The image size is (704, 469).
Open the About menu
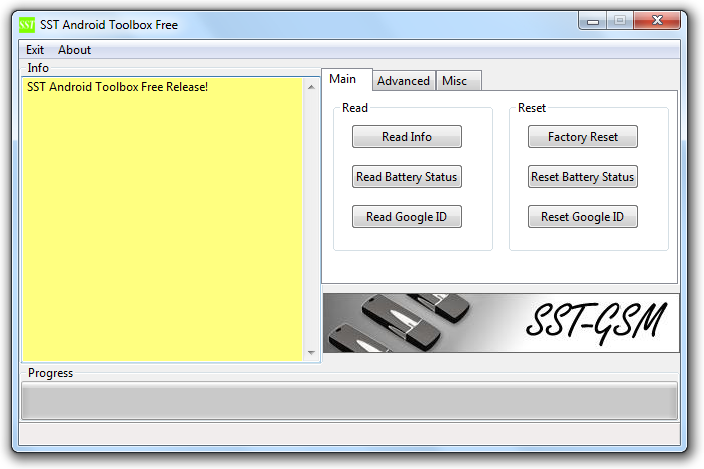pos(74,50)
